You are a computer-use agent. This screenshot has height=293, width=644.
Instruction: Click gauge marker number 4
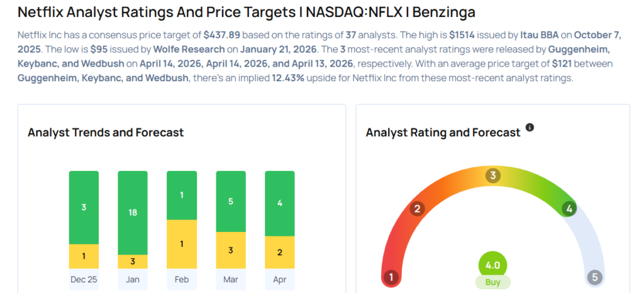point(569,209)
